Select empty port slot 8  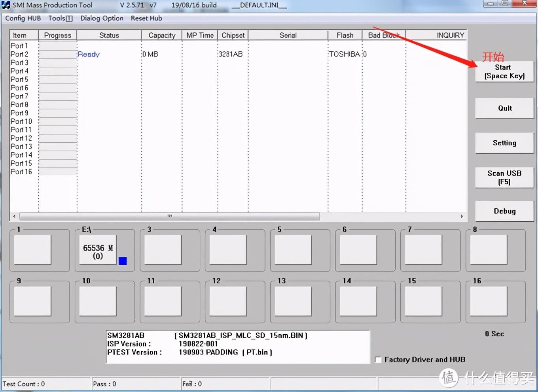[x=489, y=250]
